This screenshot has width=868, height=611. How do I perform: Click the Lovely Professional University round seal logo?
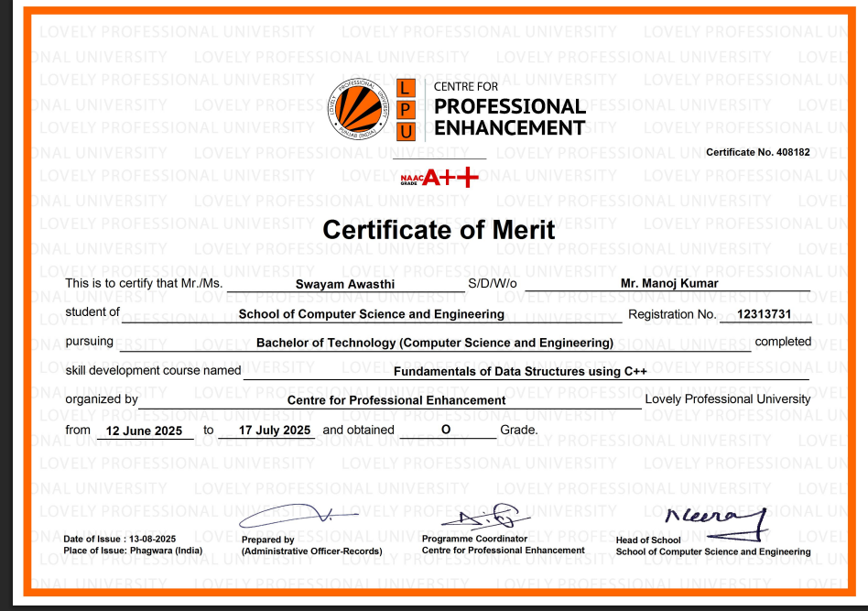pos(358,109)
